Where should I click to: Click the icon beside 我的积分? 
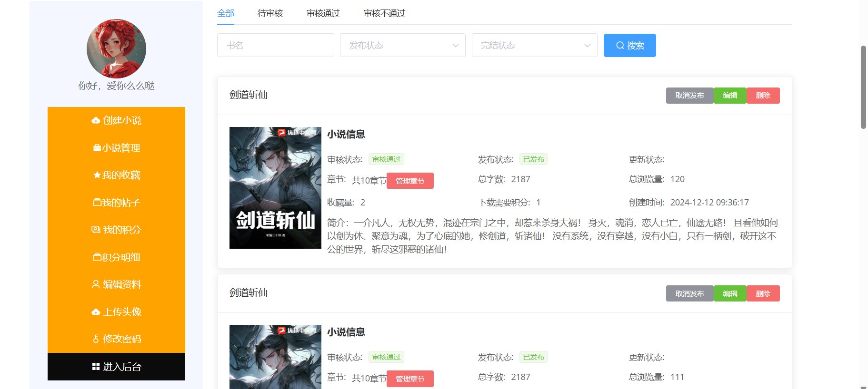coord(96,230)
